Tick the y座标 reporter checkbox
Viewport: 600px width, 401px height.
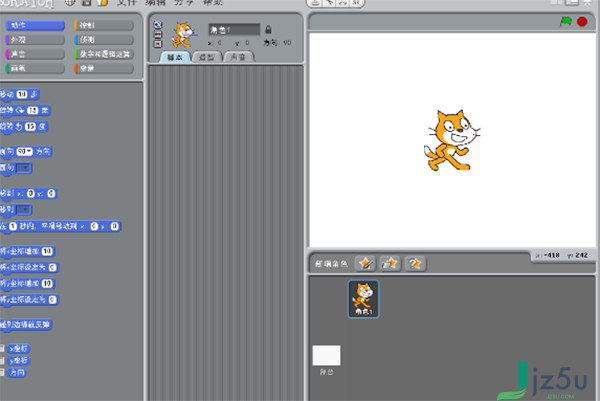2,360
